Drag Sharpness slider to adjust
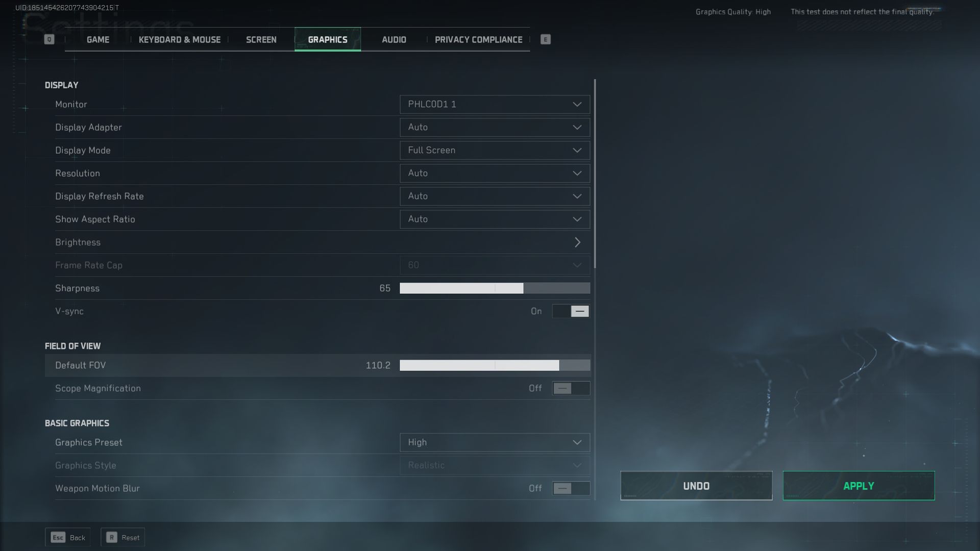 click(523, 288)
